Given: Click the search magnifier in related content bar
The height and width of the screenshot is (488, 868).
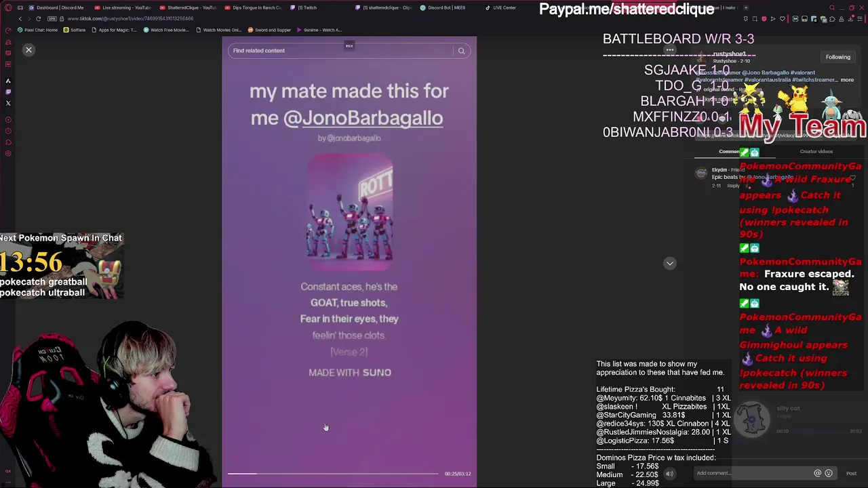Looking at the screenshot, I should pos(461,51).
